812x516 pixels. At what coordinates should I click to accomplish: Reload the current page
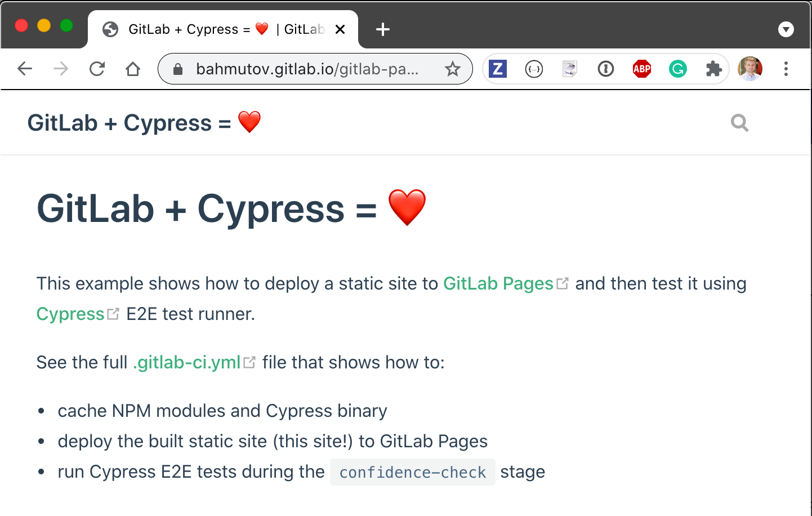[97, 69]
